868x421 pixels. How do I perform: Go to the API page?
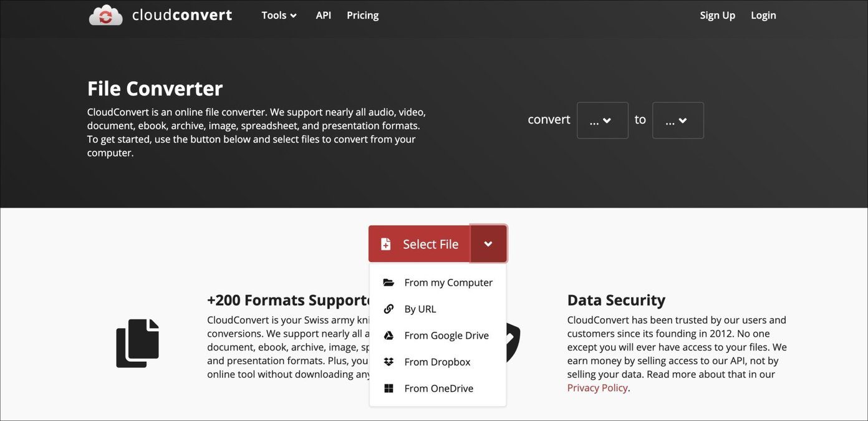pos(324,15)
